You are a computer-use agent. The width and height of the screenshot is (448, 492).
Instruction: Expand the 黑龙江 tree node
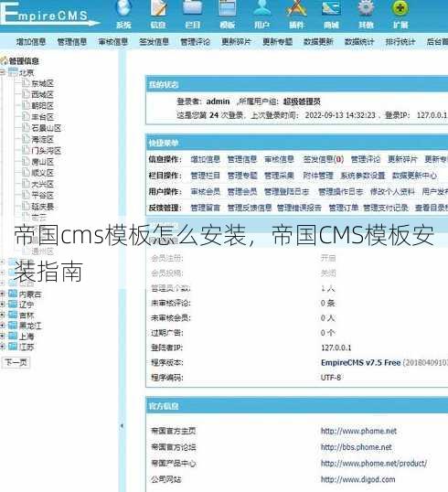[3, 326]
